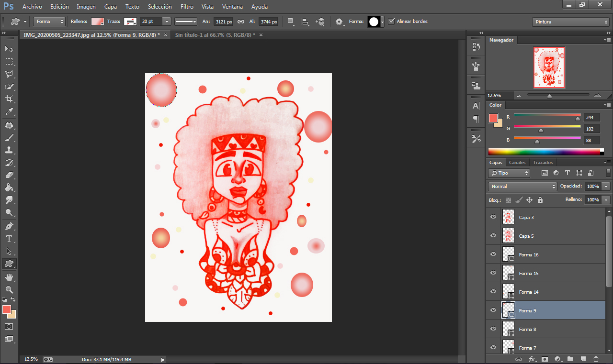Viewport: 613px width, 364px height.
Task: Delete layer with trash icon
Action: coord(596,359)
